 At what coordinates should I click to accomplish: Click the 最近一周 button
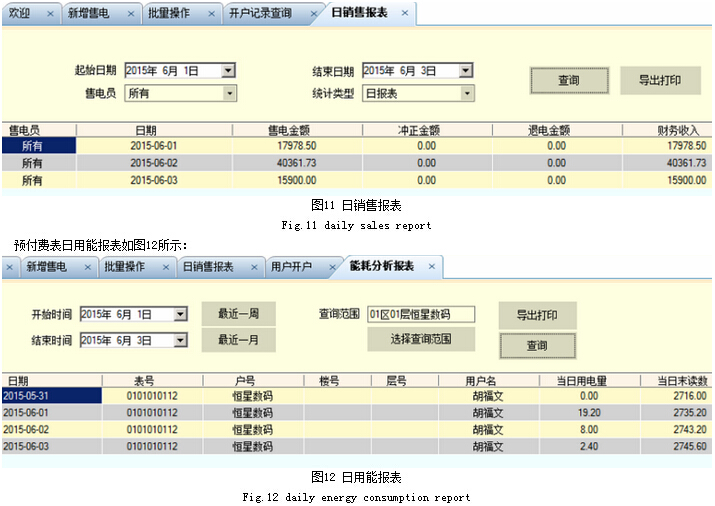(238, 314)
